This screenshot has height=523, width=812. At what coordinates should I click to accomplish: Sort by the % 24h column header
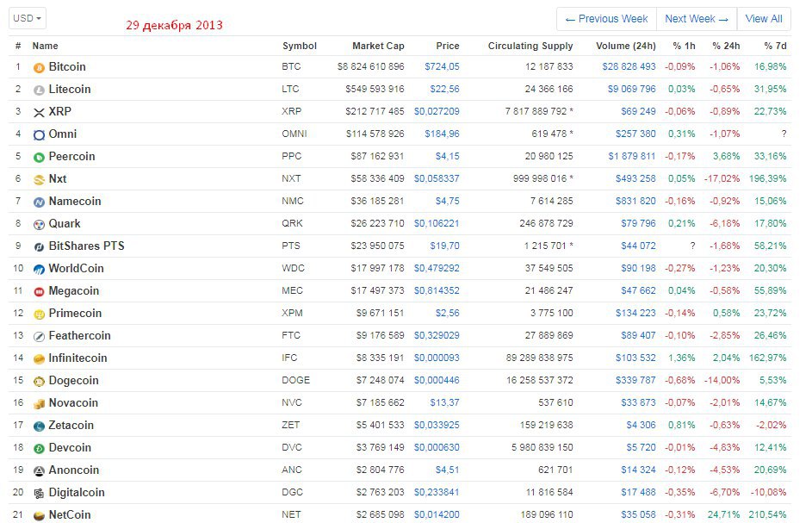726,46
